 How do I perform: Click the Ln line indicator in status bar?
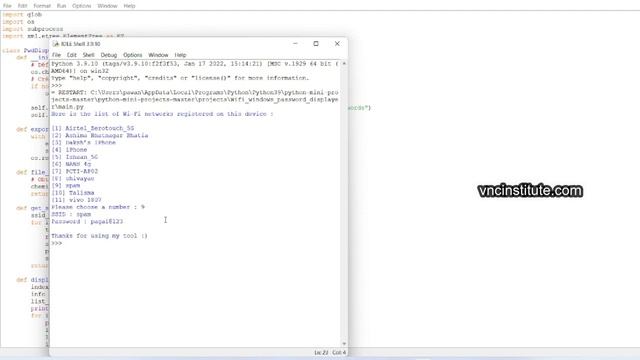[321, 353]
